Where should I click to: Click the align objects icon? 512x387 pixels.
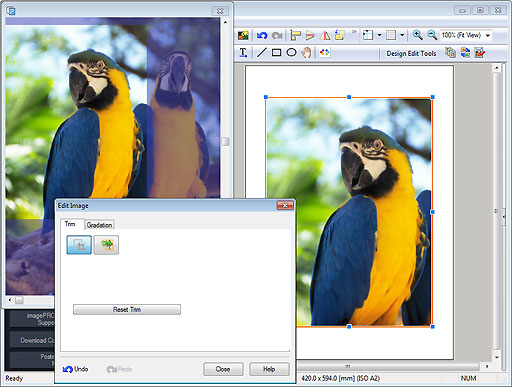click(295, 35)
